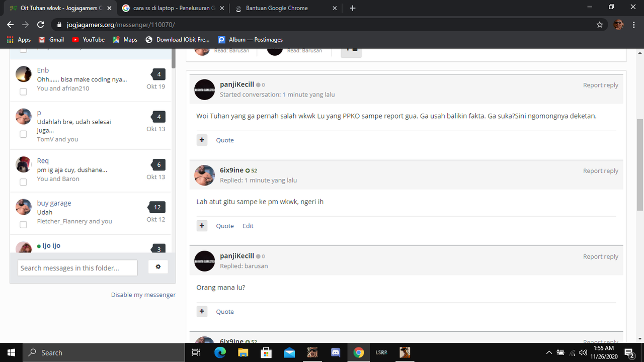This screenshot has height=362, width=644.
Task: Open the Apps bookmark shortcut
Action: (19, 40)
